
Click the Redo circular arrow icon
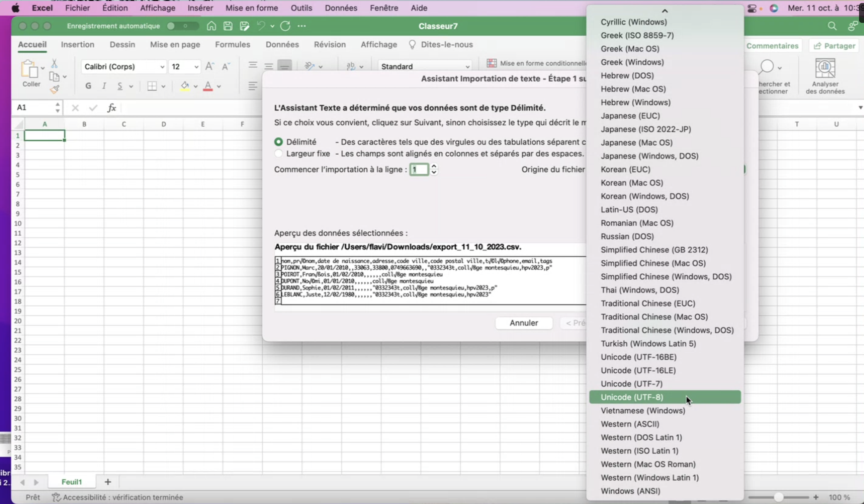point(285,26)
